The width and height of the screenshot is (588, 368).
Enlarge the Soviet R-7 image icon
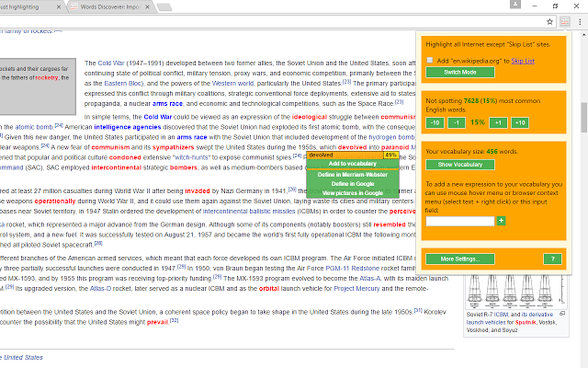[x=562, y=314]
